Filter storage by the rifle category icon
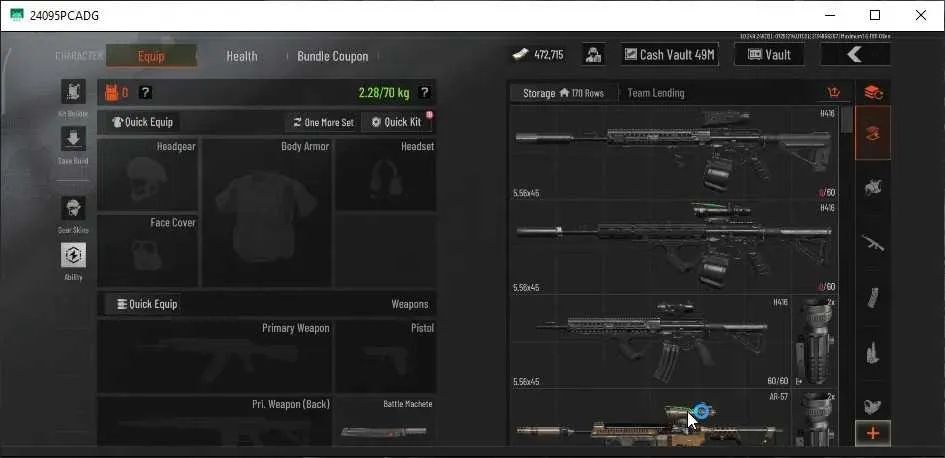The height and width of the screenshot is (458, 945). point(873,243)
